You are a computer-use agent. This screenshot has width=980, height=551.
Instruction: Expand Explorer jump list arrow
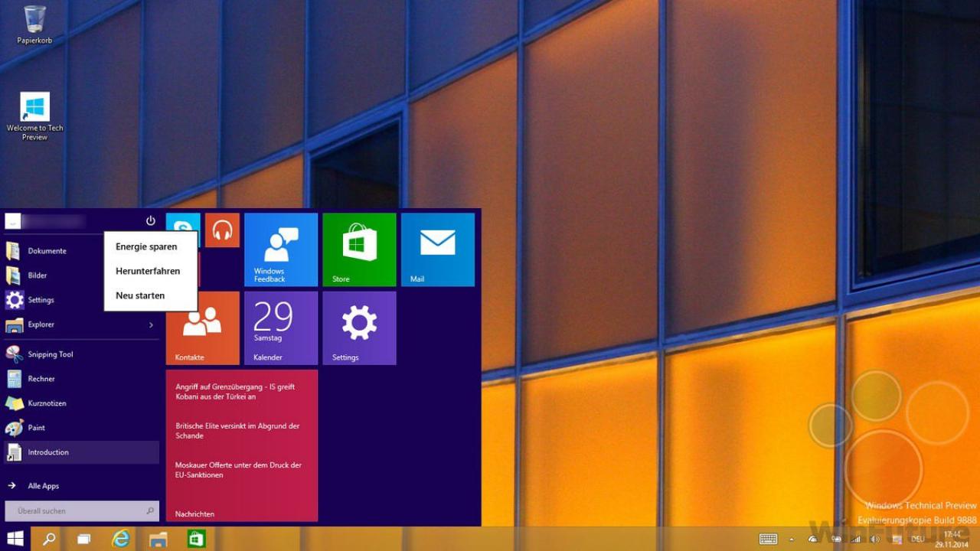151,324
